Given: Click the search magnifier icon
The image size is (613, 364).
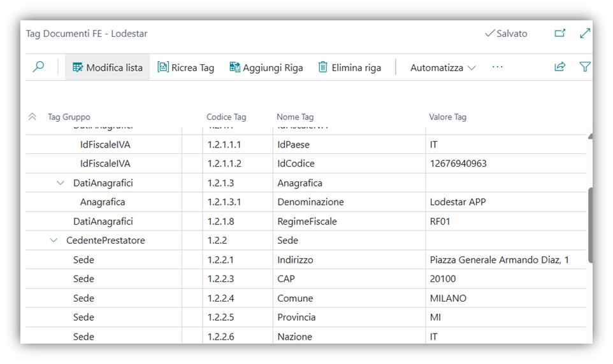Looking at the screenshot, I should (39, 67).
